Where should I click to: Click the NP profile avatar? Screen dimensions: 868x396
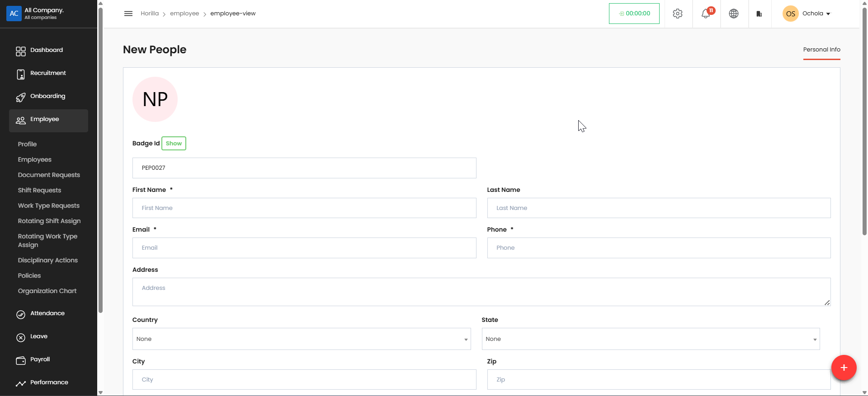pos(155,99)
